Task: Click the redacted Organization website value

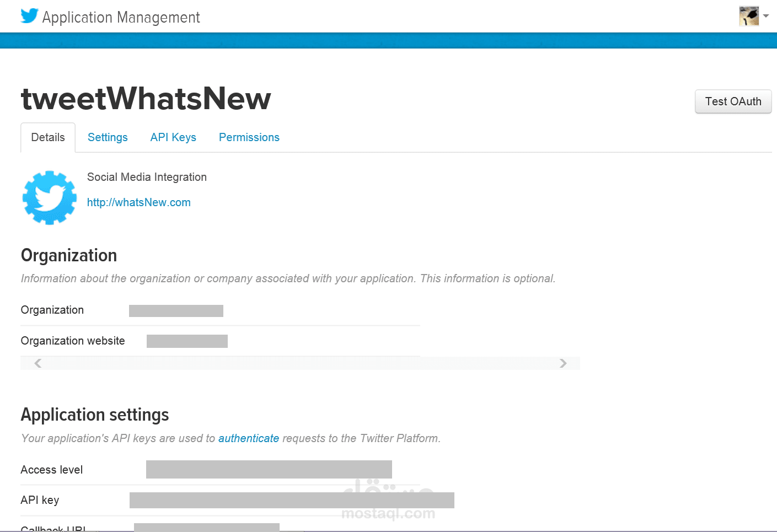Action: point(187,341)
